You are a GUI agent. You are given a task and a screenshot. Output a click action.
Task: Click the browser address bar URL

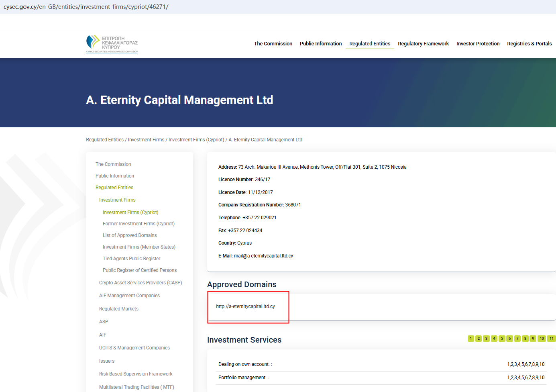pos(86,7)
